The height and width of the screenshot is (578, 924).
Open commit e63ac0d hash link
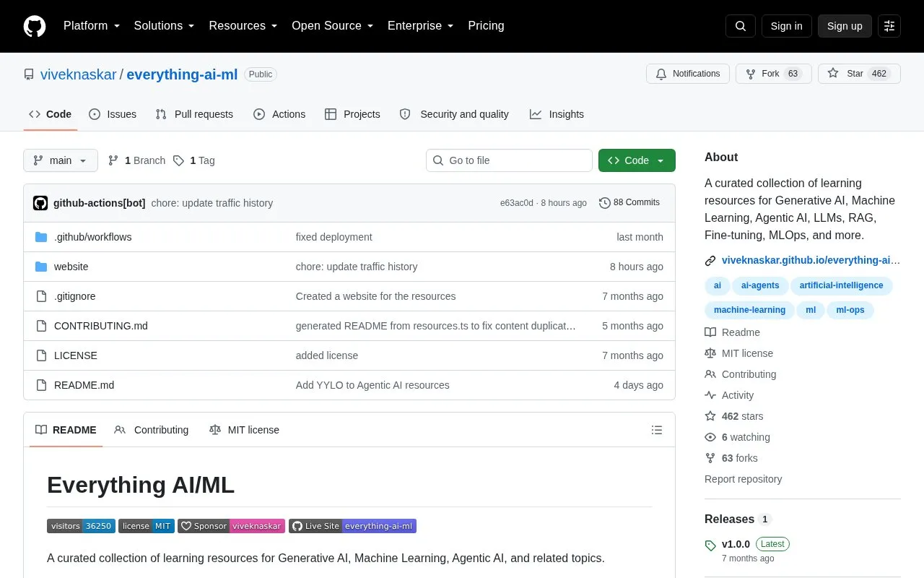tap(517, 203)
